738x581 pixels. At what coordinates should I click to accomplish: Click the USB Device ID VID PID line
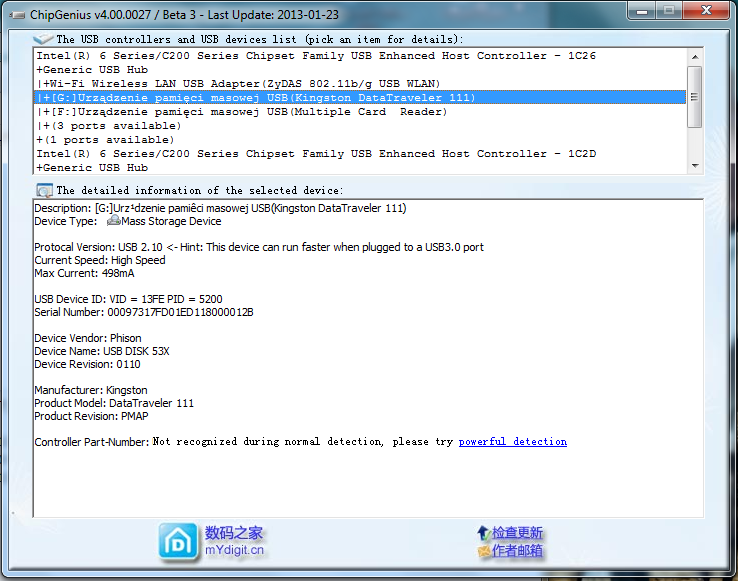(128, 299)
